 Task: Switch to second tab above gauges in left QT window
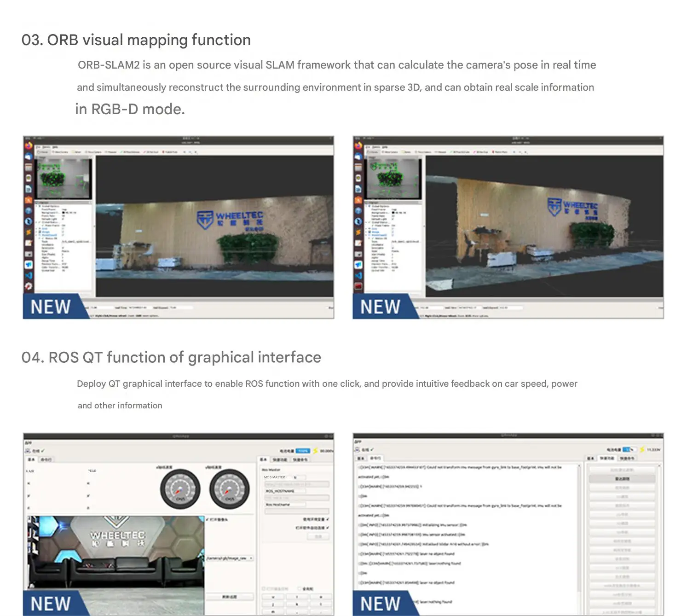point(46,459)
